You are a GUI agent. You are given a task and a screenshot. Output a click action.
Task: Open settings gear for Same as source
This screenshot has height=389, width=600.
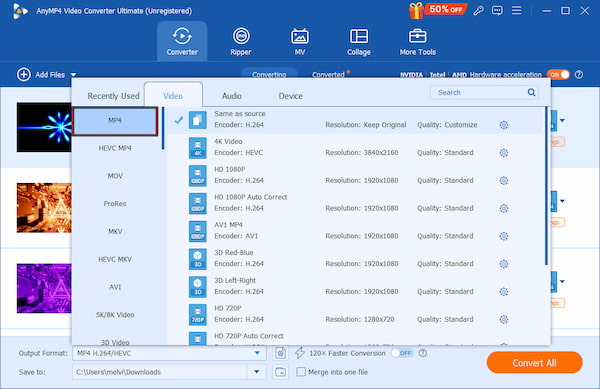click(504, 125)
